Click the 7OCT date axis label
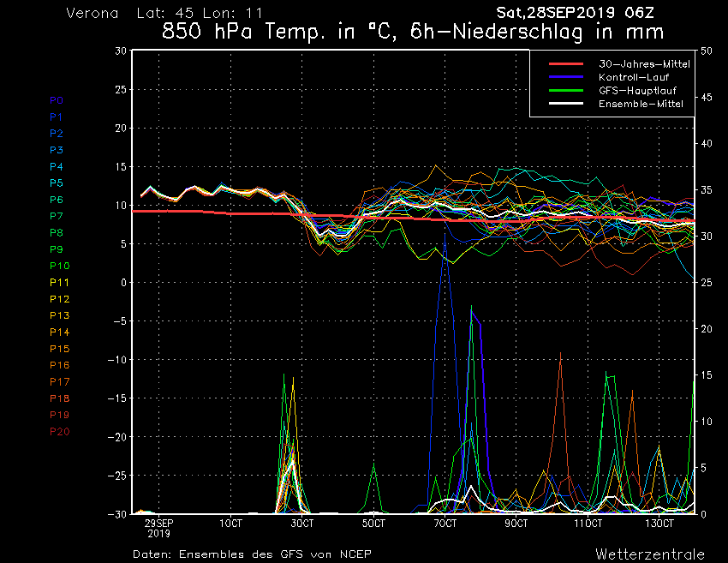 point(445,524)
